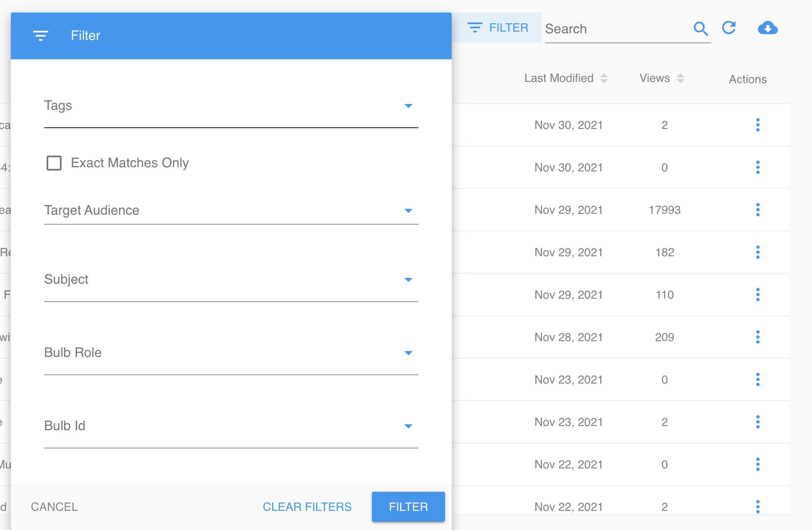Viewport: 812px width, 530px height.
Task: Sort by Views arrows
Action: pos(681,78)
